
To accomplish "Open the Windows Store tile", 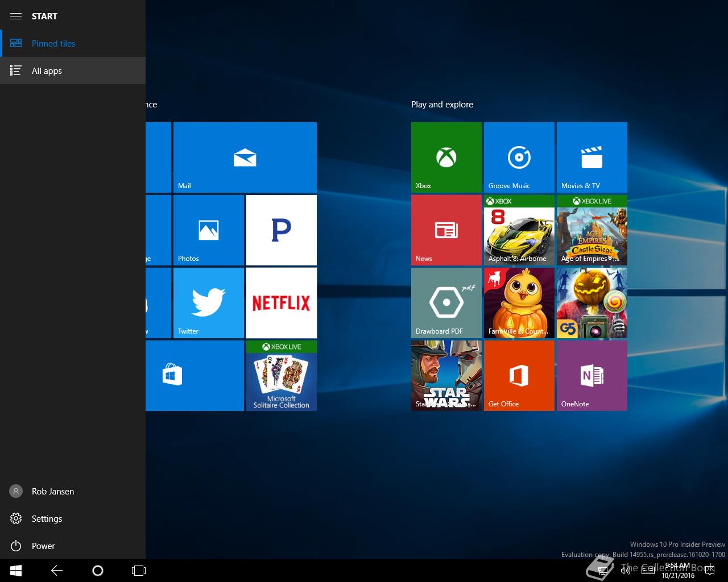I will 195,376.
